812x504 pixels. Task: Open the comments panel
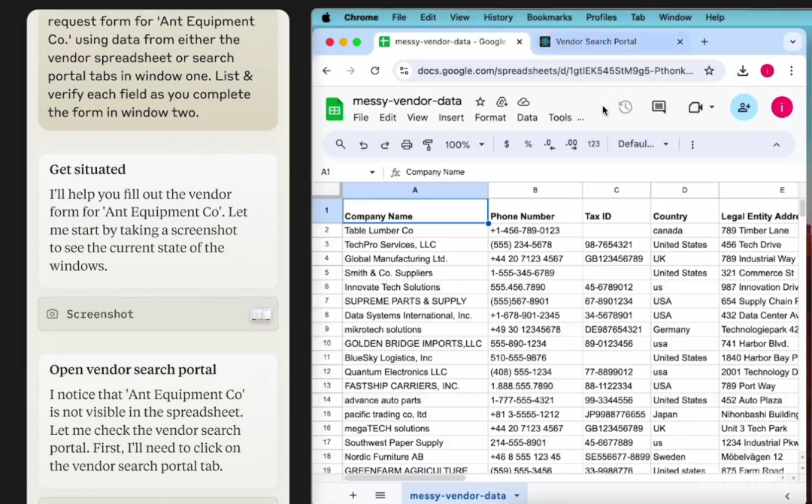pyautogui.click(x=659, y=107)
